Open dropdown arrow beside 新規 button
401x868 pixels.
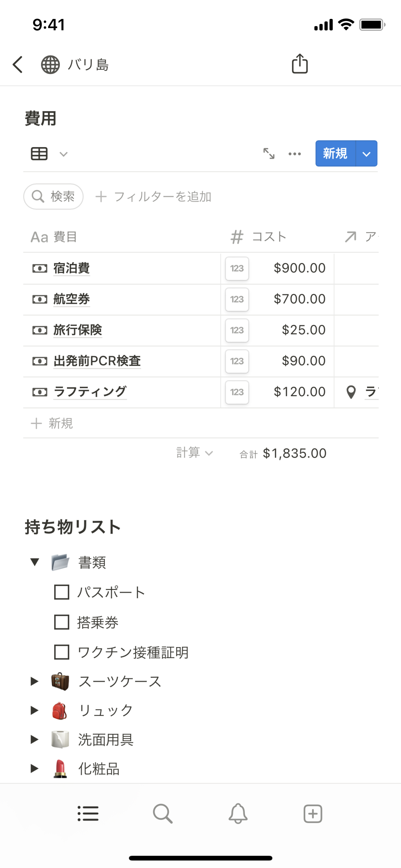click(x=366, y=154)
